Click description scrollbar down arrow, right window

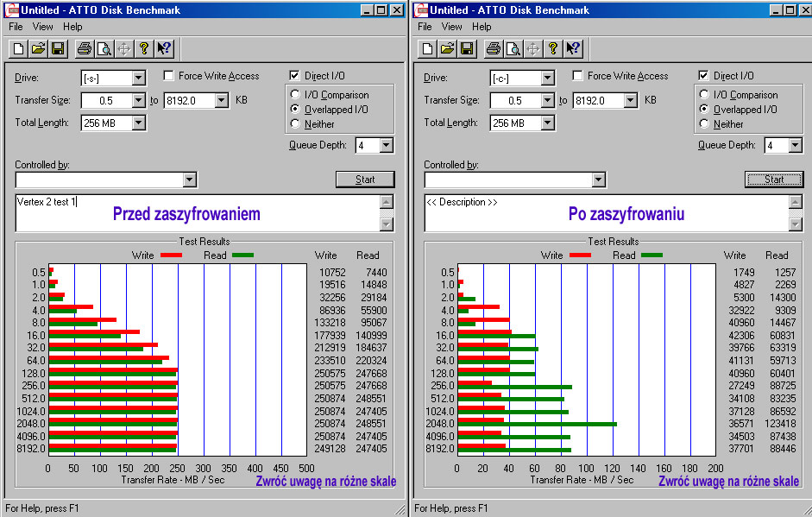[796, 224]
